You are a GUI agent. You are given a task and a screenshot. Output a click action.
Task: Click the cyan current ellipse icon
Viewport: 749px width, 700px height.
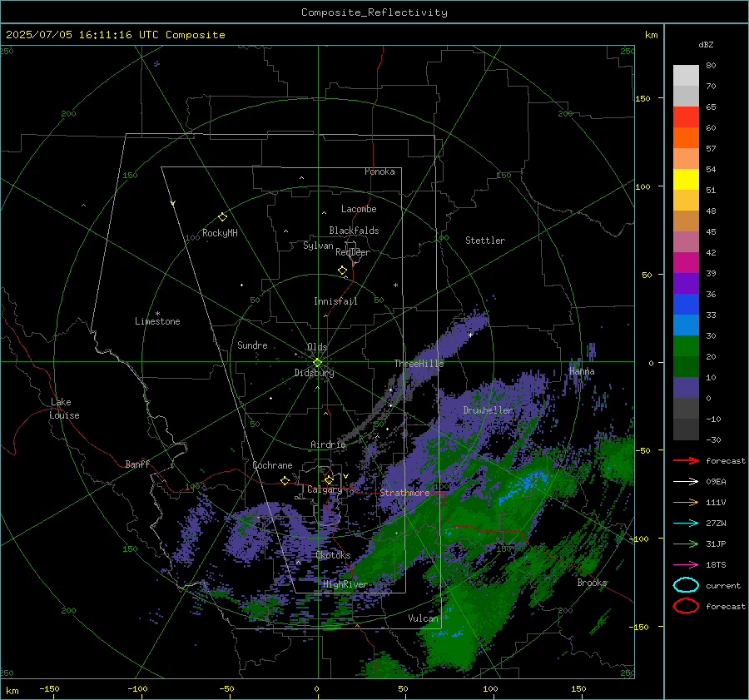point(686,585)
